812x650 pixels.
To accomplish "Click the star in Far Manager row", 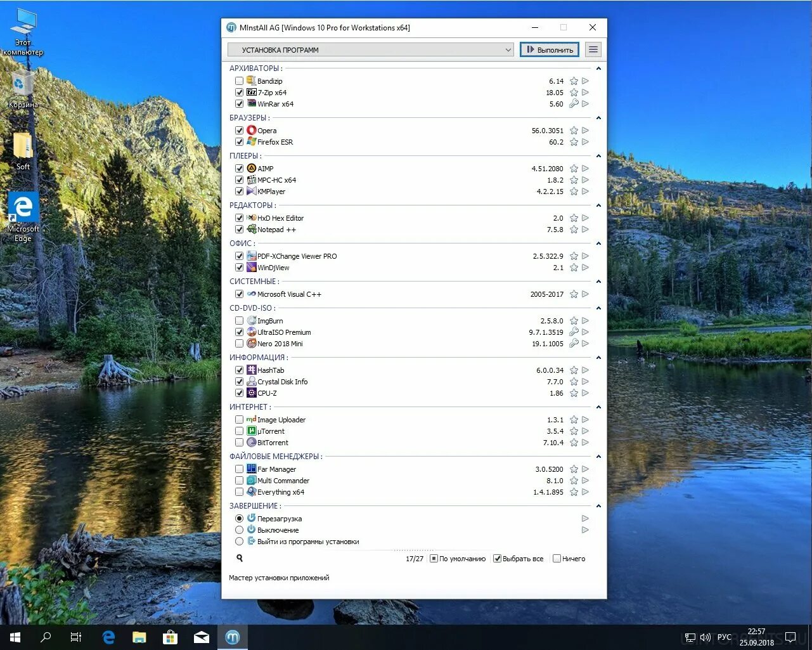I will pos(574,469).
